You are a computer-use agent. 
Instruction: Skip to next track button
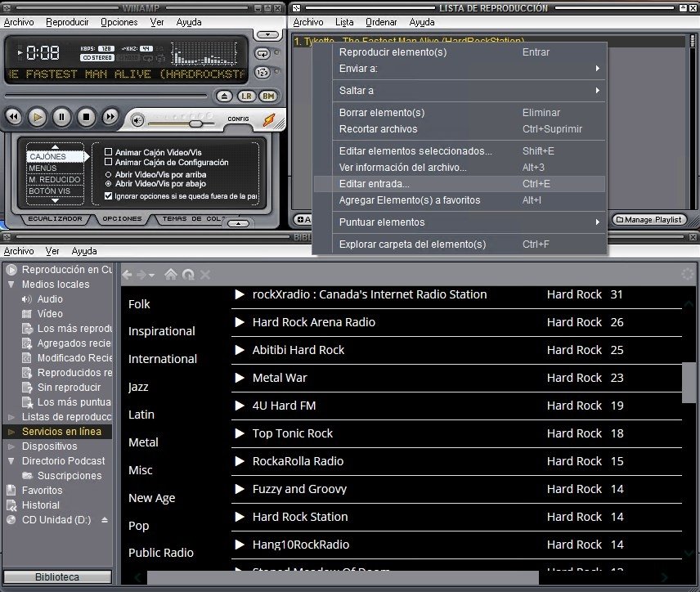110,118
